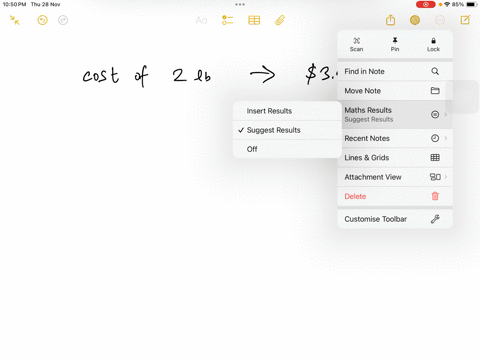Image resolution: width=480 pixels, height=360 pixels.
Task: Open Lines & Grids
Action: tap(395, 158)
